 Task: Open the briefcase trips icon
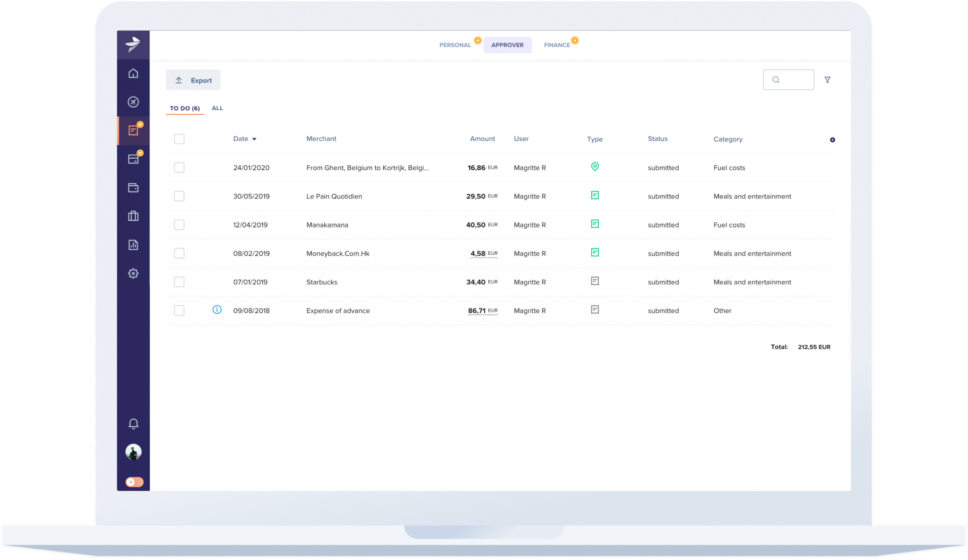coord(133,216)
